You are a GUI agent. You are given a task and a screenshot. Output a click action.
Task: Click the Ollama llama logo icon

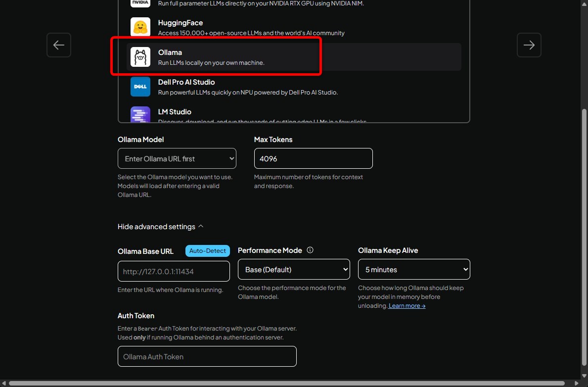click(x=140, y=57)
